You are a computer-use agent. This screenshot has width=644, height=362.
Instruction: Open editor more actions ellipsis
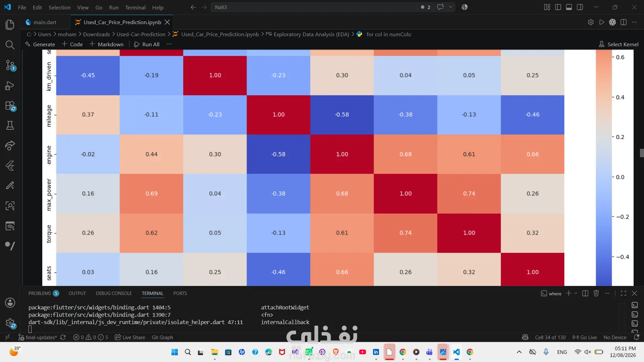634,22
